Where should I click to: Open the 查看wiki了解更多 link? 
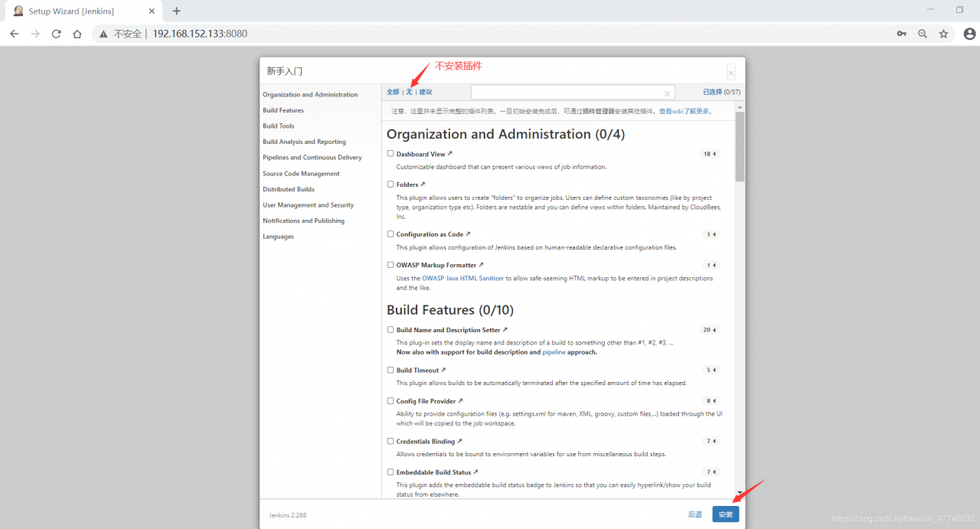point(685,111)
